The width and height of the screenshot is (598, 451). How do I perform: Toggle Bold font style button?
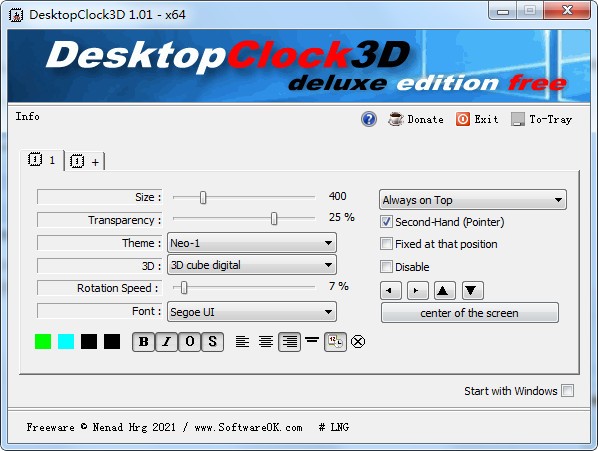coord(143,342)
